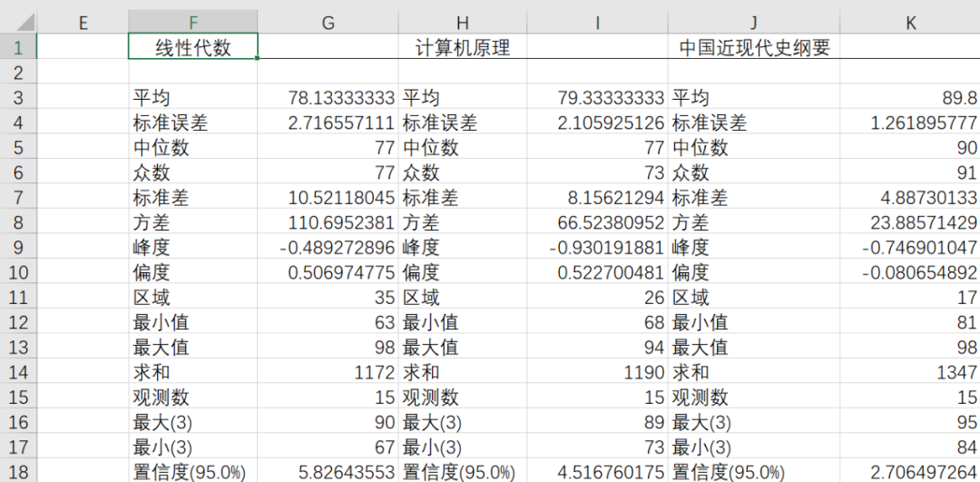Click value 4.88730133
980x482 pixels.
[x=928, y=198]
